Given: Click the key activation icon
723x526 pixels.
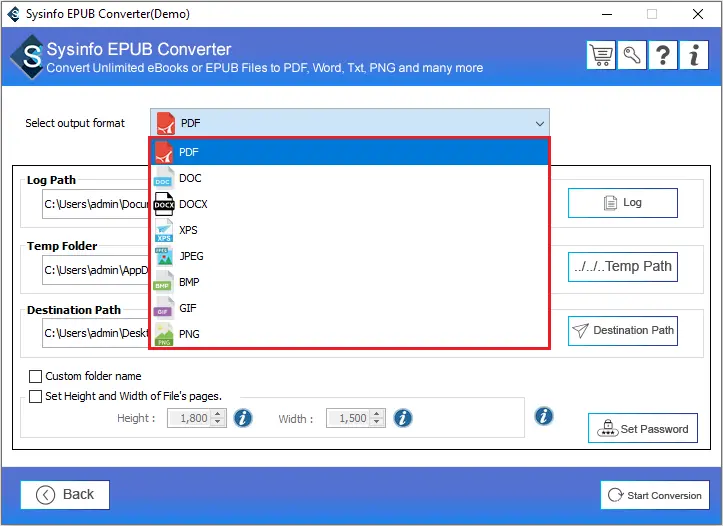Looking at the screenshot, I should click(632, 55).
